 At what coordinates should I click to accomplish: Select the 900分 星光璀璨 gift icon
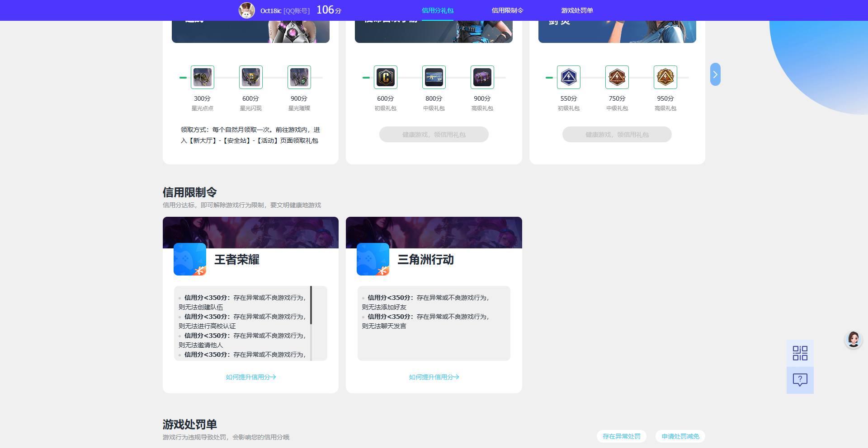299,77
